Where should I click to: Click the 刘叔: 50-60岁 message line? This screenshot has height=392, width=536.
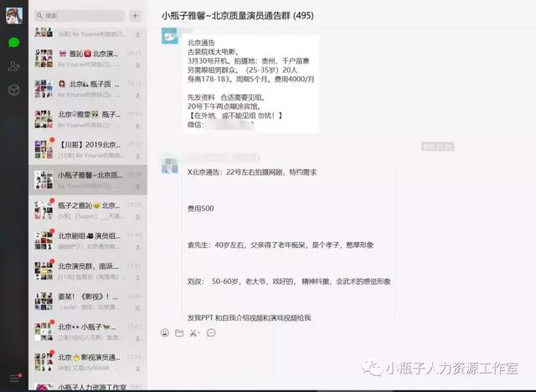[289, 281]
